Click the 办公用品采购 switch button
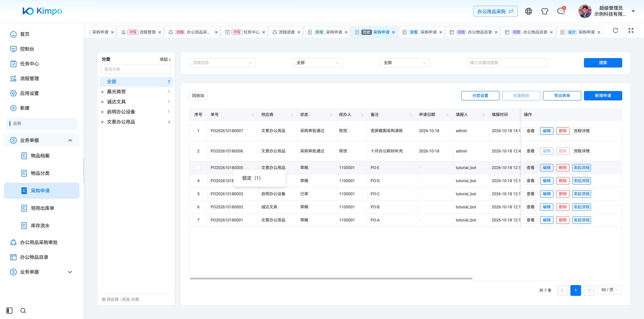644x319 pixels. point(495,11)
